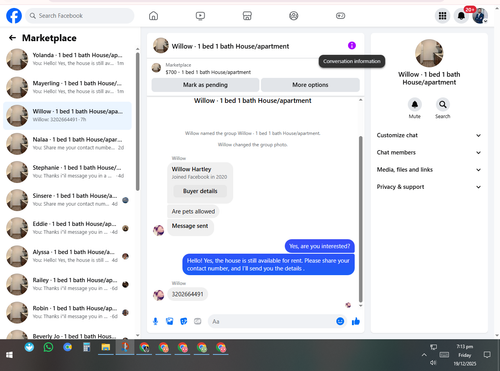
Task: Open Stephanie conversation in the list
Action: pyautogui.click(x=67, y=172)
